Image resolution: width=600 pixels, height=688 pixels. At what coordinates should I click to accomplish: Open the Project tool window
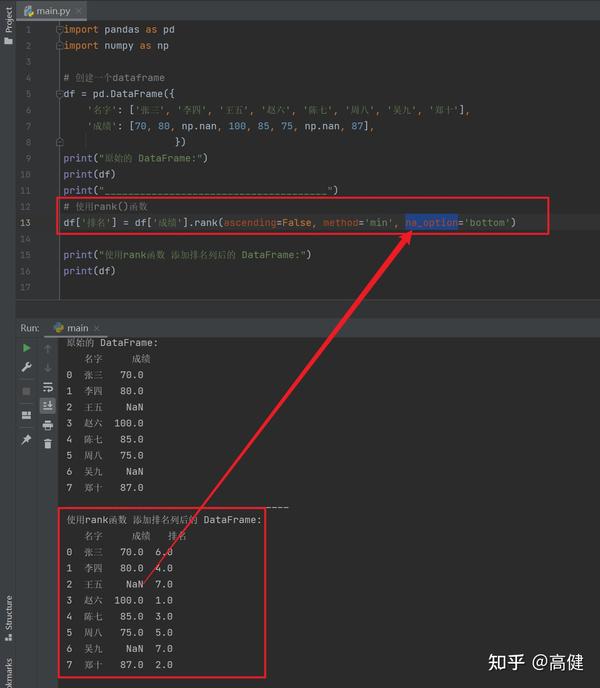8,25
